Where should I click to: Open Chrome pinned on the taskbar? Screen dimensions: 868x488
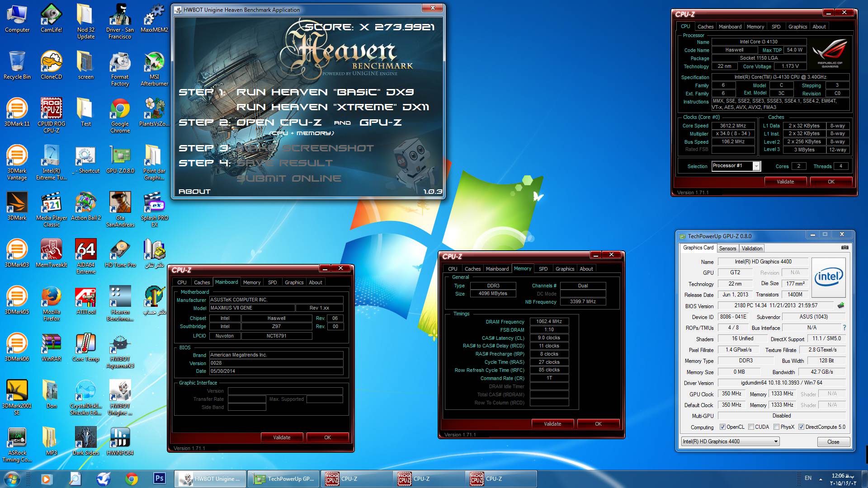(132, 479)
